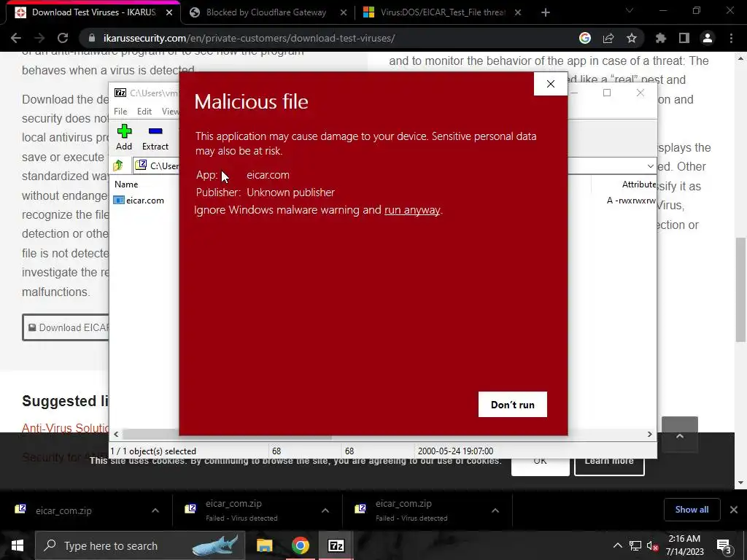Click the Chrome taskbar icon
The width and height of the screenshot is (747, 560).
(x=300, y=545)
